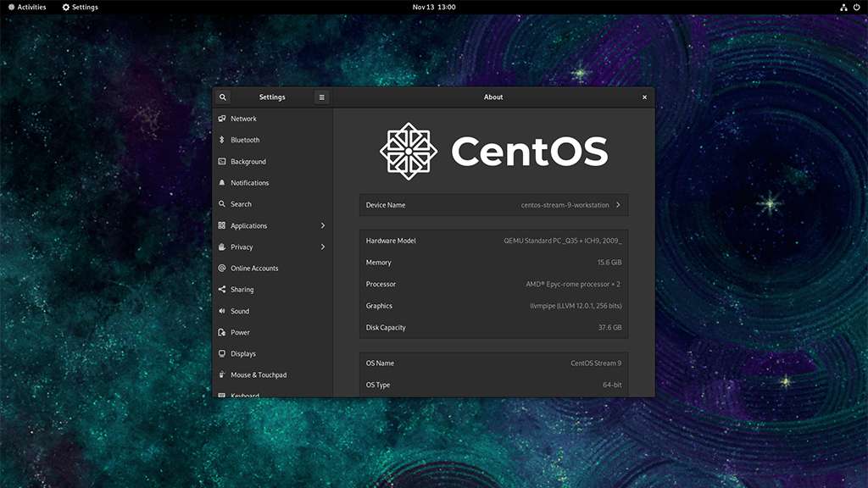The height and width of the screenshot is (488, 868).
Task: Click the AMD Epyc-rome processor value
Action: point(573,284)
